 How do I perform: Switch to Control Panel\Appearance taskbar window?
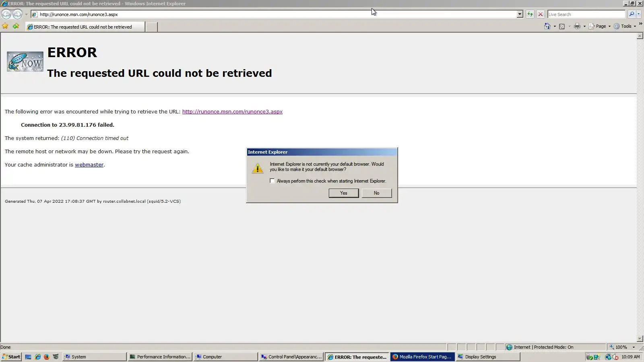(291, 357)
